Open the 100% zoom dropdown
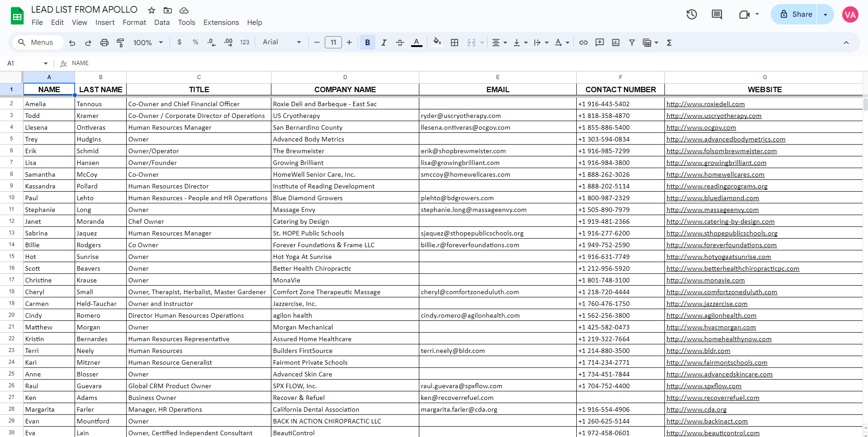The width and height of the screenshot is (868, 437). tap(148, 42)
